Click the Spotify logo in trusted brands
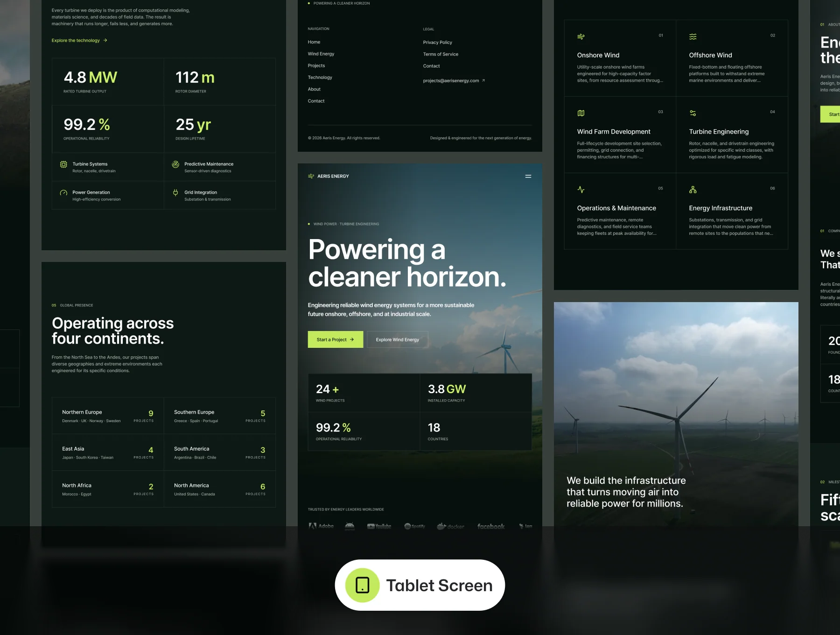This screenshot has width=840, height=635. 414,526
